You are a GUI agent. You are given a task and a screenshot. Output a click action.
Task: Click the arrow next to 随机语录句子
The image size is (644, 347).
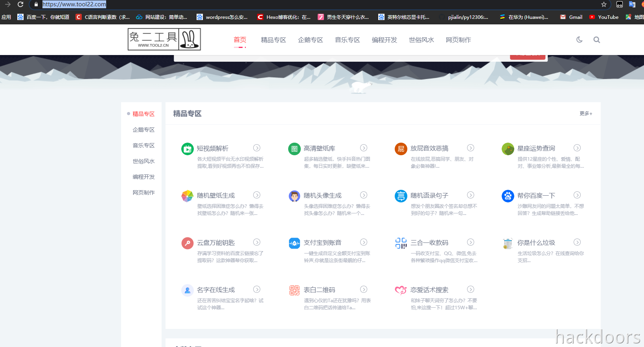pyautogui.click(x=471, y=195)
